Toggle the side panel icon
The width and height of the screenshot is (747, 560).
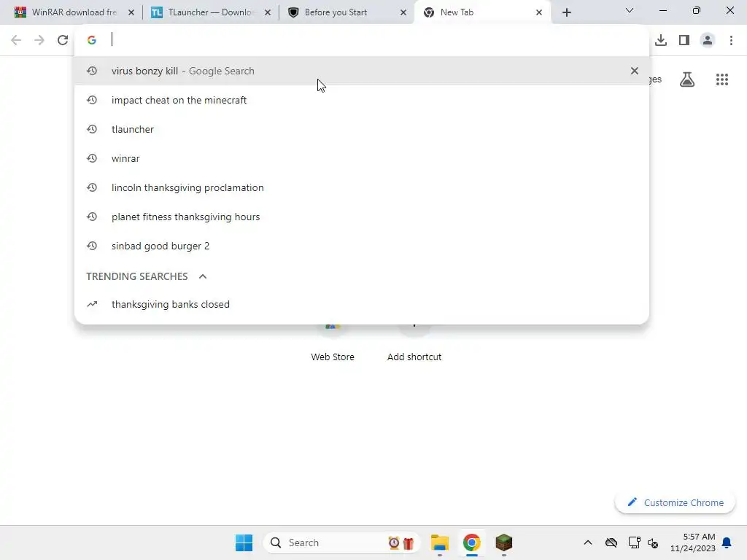coord(684,40)
